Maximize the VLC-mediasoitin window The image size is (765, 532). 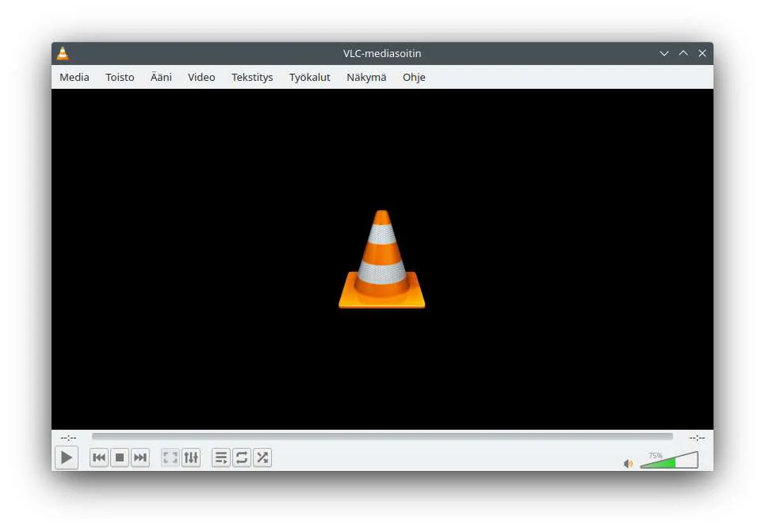click(683, 53)
